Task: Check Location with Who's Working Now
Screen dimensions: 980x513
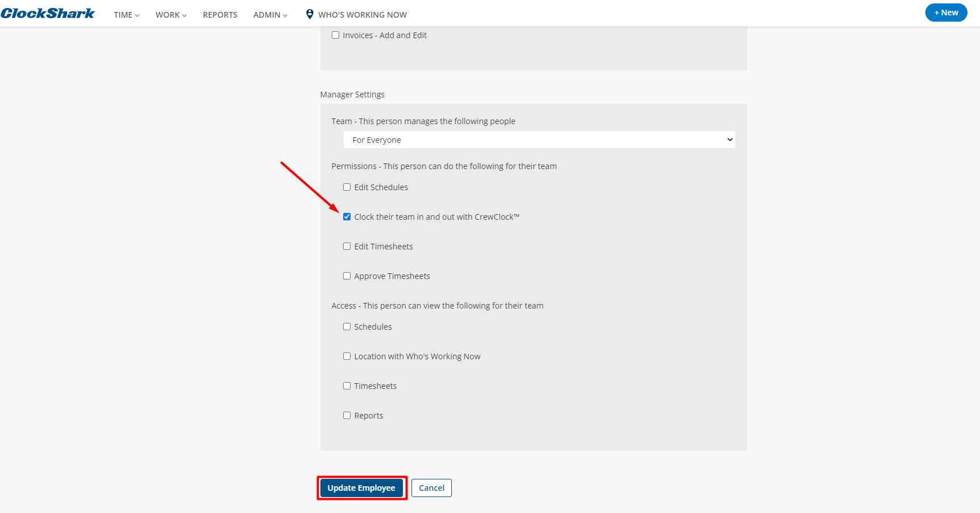Action: tap(347, 356)
